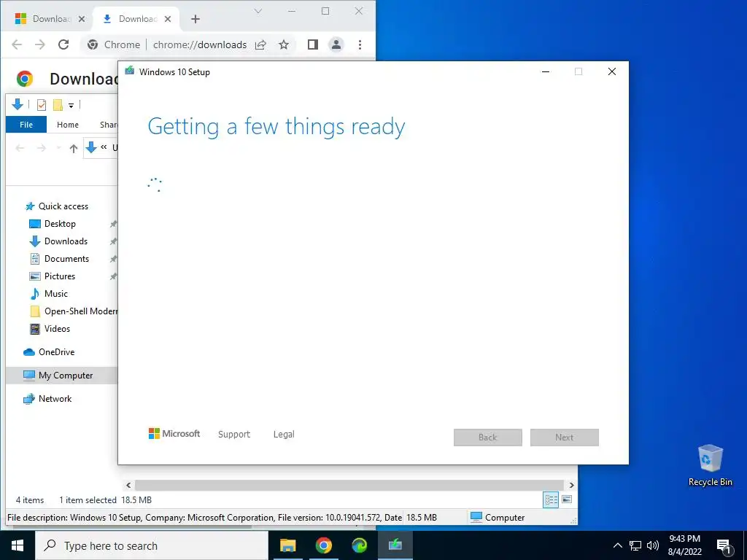Viewport: 747px width, 560px height.
Task: Click the Windows 10 Setup title bar icon
Action: click(129, 71)
